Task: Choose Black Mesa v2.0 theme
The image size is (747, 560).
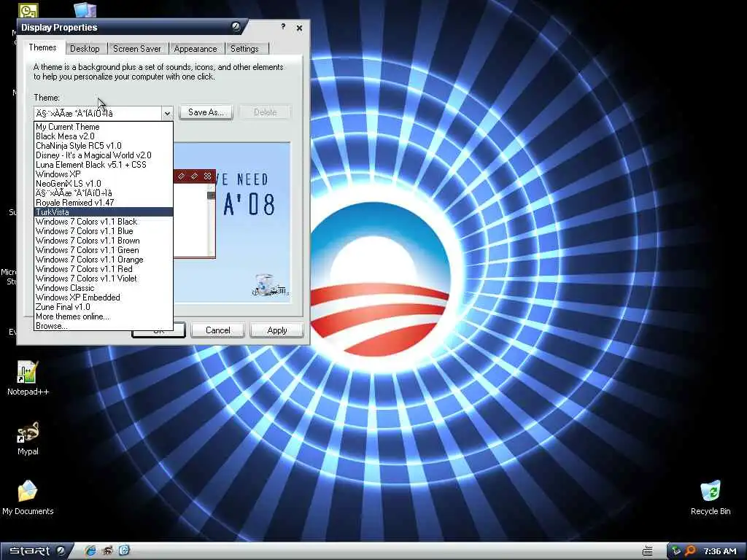Action: [x=104, y=136]
